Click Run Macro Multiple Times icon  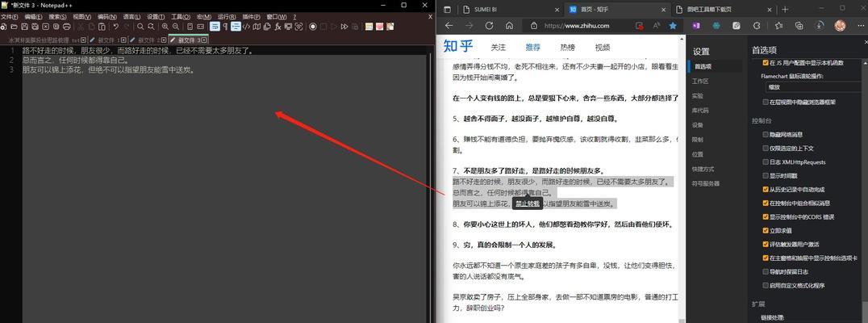[x=344, y=27]
